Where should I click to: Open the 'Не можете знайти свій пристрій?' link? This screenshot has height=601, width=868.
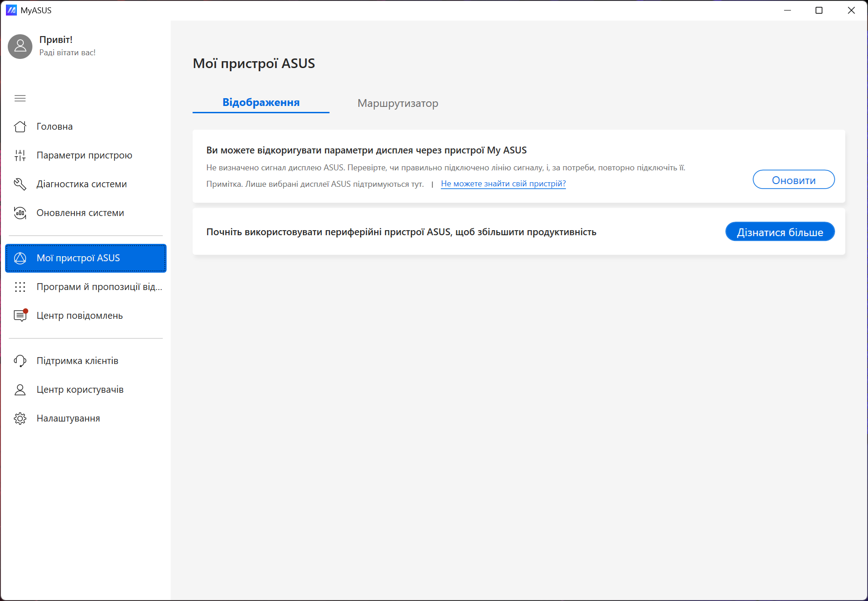click(x=503, y=184)
